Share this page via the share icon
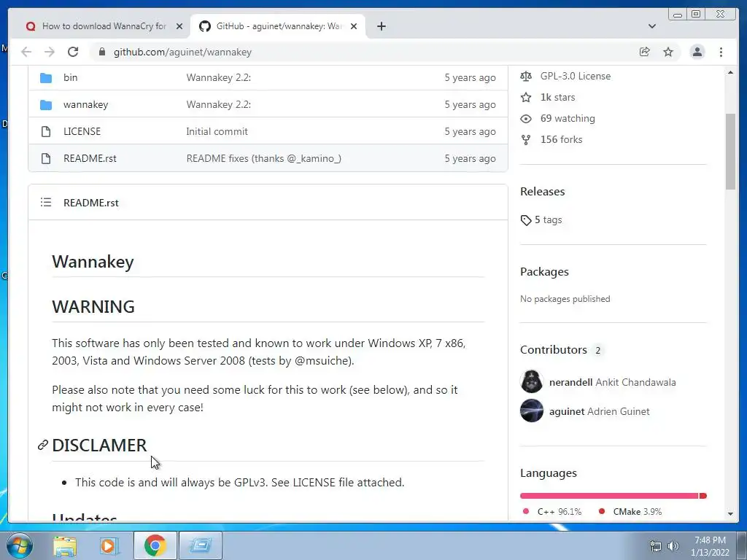Screen dimensions: 747x560 click(645, 52)
